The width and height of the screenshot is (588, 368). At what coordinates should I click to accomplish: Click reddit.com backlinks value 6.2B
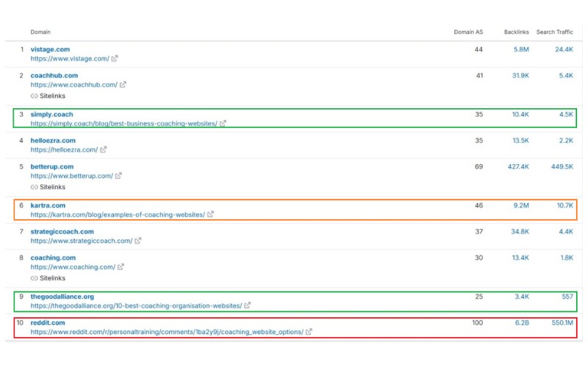click(x=522, y=323)
